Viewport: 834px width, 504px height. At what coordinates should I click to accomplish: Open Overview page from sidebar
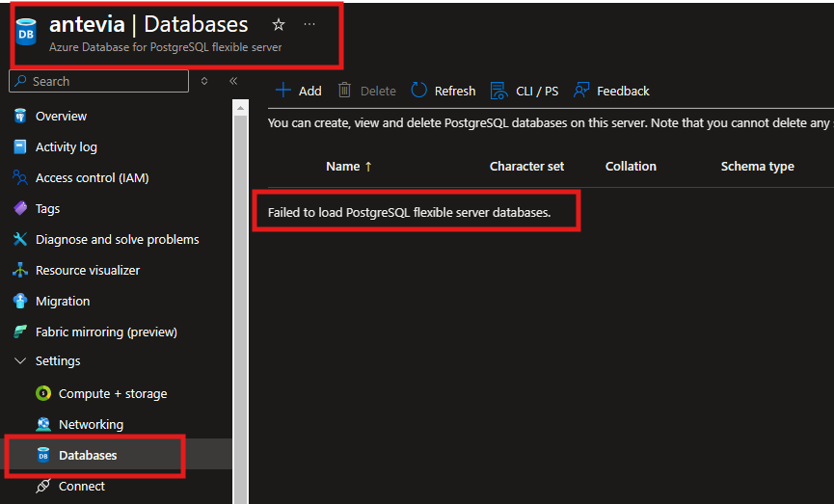coord(61,116)
